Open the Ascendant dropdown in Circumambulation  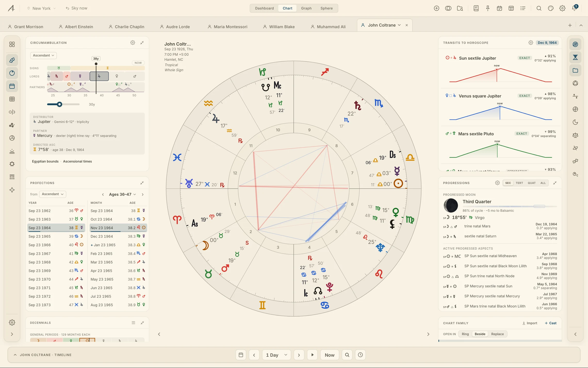point(43,55)
